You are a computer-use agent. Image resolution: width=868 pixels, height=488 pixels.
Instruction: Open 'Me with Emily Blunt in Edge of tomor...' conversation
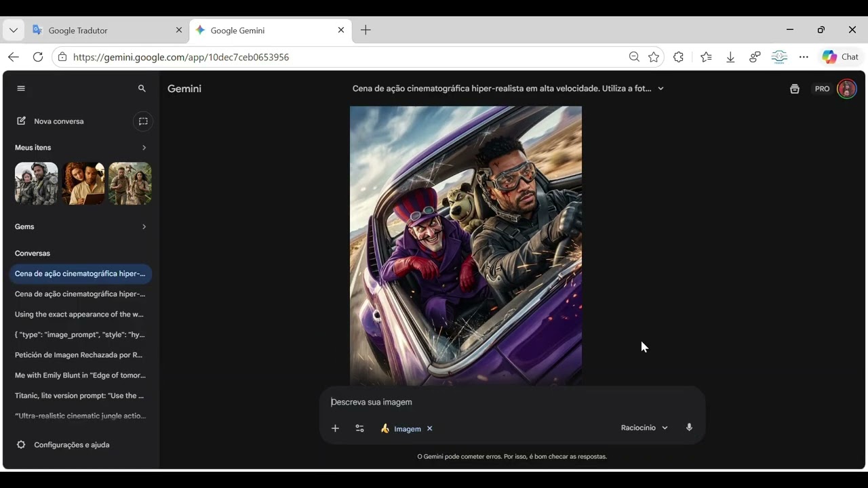point(80,375)
